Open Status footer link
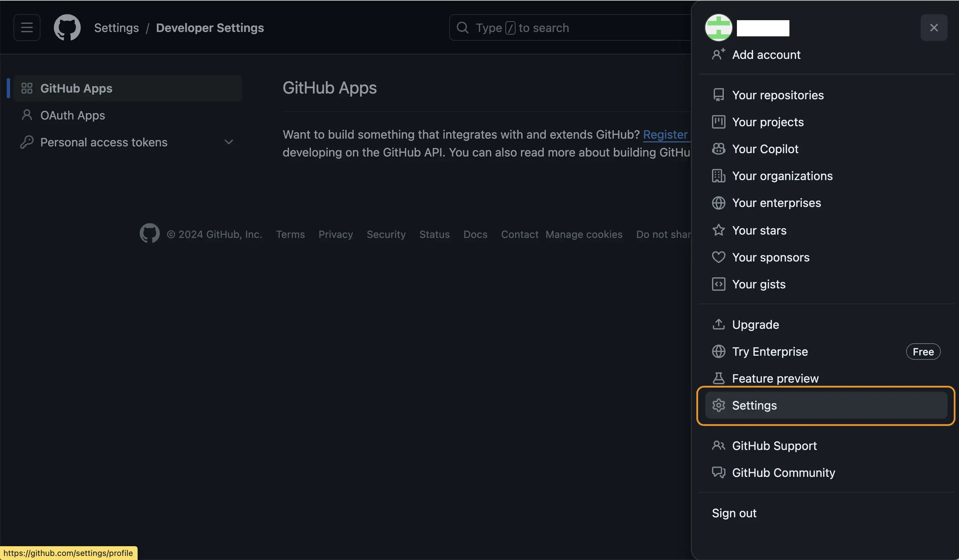Viewport: 959px width, 560px height. [434, 234]
